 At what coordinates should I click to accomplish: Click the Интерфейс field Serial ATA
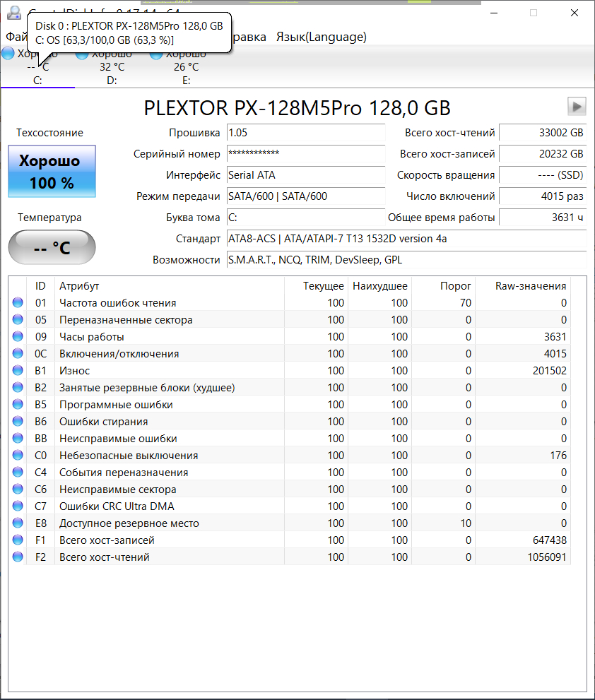(x=306, y=175)
